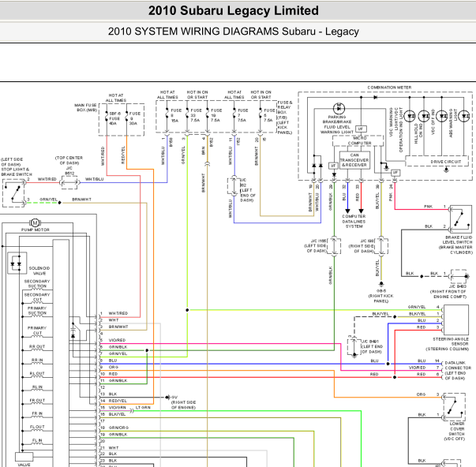Click the CAN TRANSCEIVER & RECEIVER box

tap(354, 160)
